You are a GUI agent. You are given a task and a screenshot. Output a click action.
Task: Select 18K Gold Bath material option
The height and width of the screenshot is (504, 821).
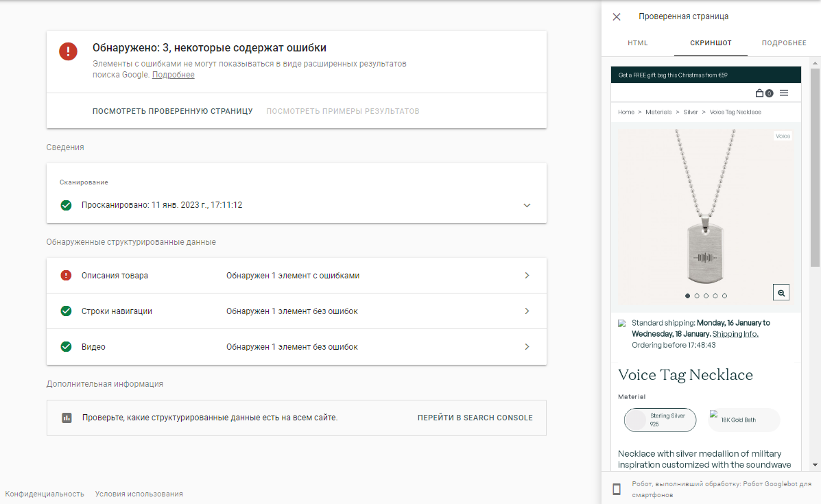pos(743,420)
